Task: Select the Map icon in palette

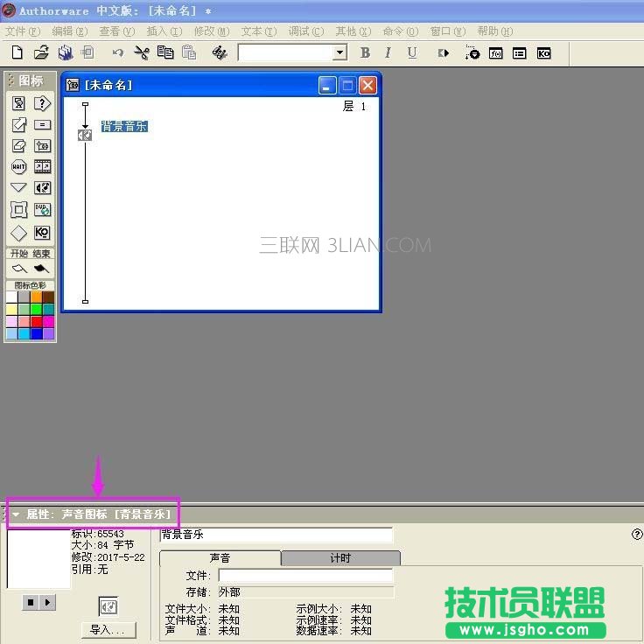Action: (x=42, y=145)
